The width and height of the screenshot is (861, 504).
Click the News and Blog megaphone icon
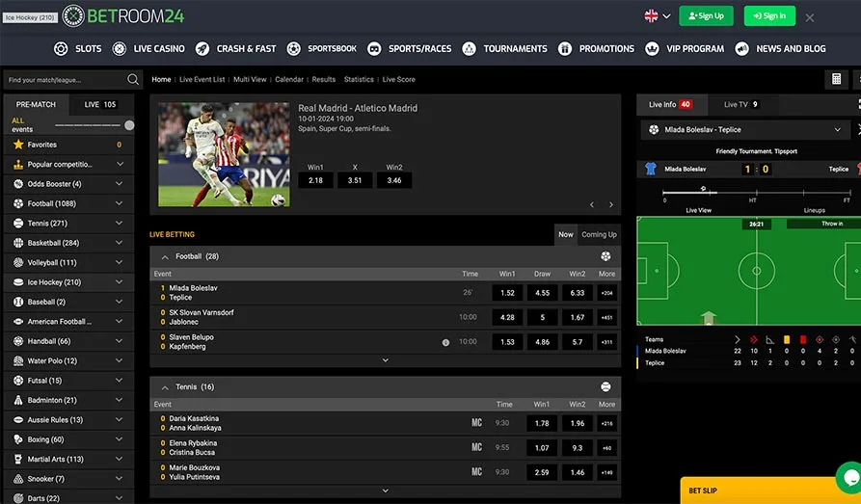click(741, 49)
